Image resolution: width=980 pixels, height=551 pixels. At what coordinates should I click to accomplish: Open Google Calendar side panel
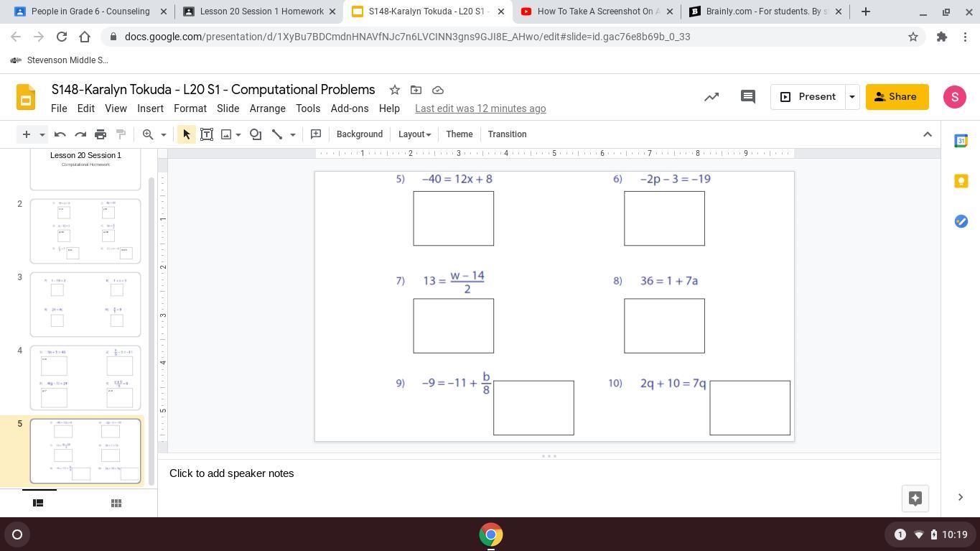click(961, 141)
